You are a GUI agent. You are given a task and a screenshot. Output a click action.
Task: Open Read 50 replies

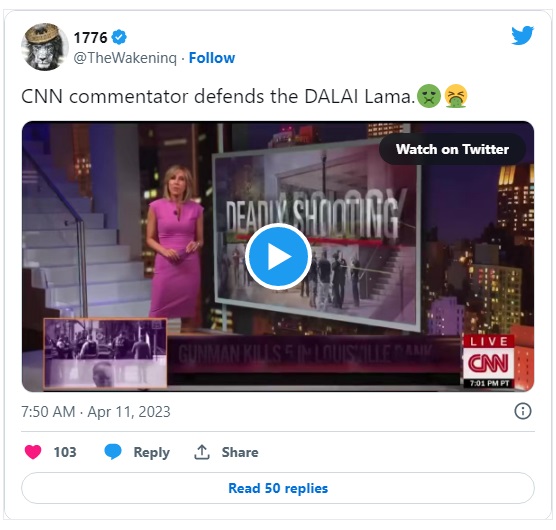278,488
